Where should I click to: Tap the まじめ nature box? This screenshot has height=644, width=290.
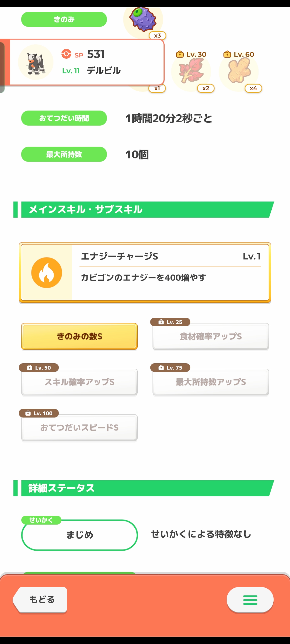pos(79,535)
